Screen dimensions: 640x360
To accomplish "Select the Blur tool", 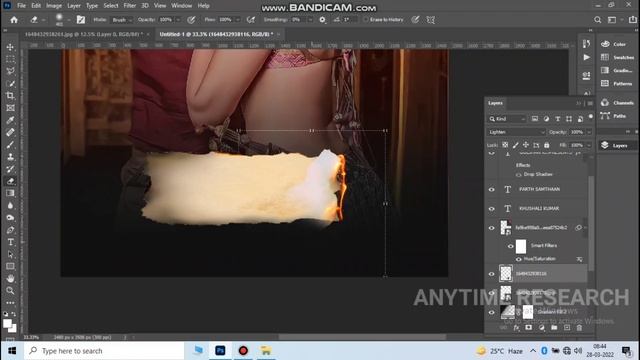I will [x=10, y=205].
